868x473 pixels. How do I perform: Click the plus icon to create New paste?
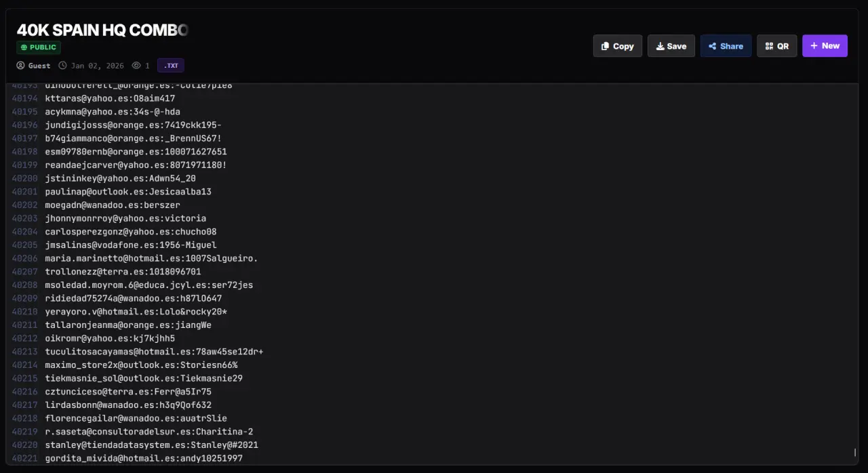814,46
